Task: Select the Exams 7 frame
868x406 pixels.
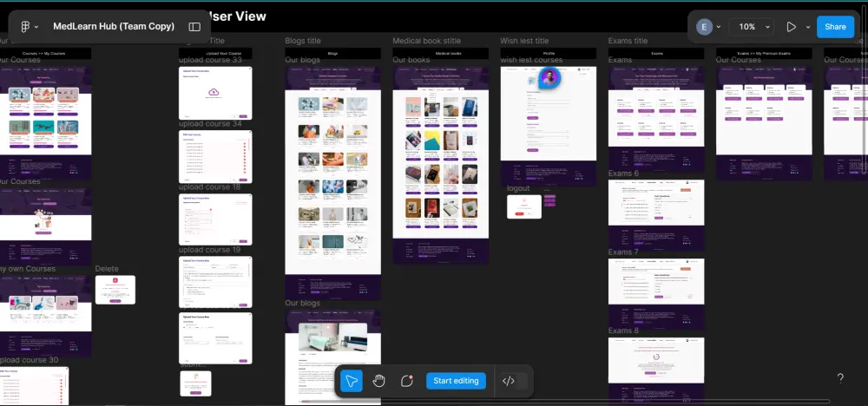Action: [x=656, y=294]
